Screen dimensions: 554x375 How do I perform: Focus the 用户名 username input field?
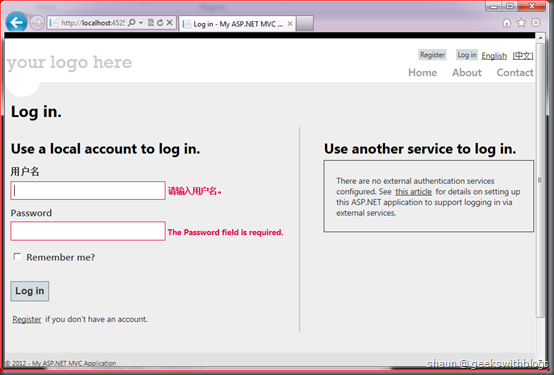88,191
